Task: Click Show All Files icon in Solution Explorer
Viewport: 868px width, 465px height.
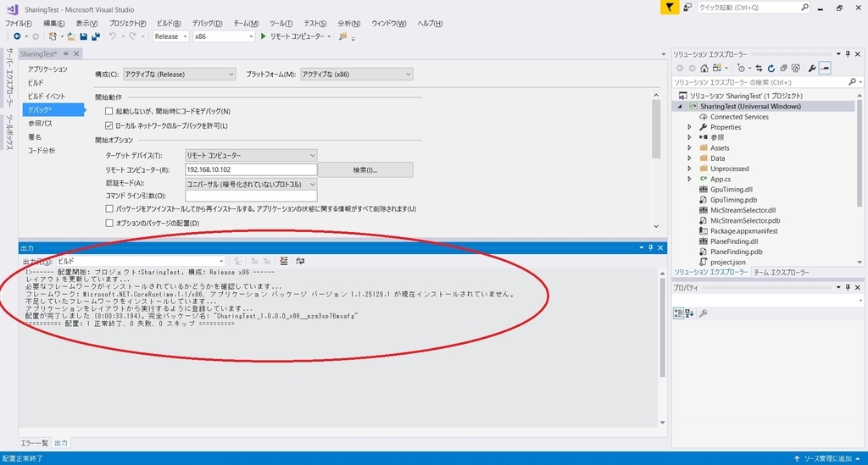Action: (x=795, y=68)
